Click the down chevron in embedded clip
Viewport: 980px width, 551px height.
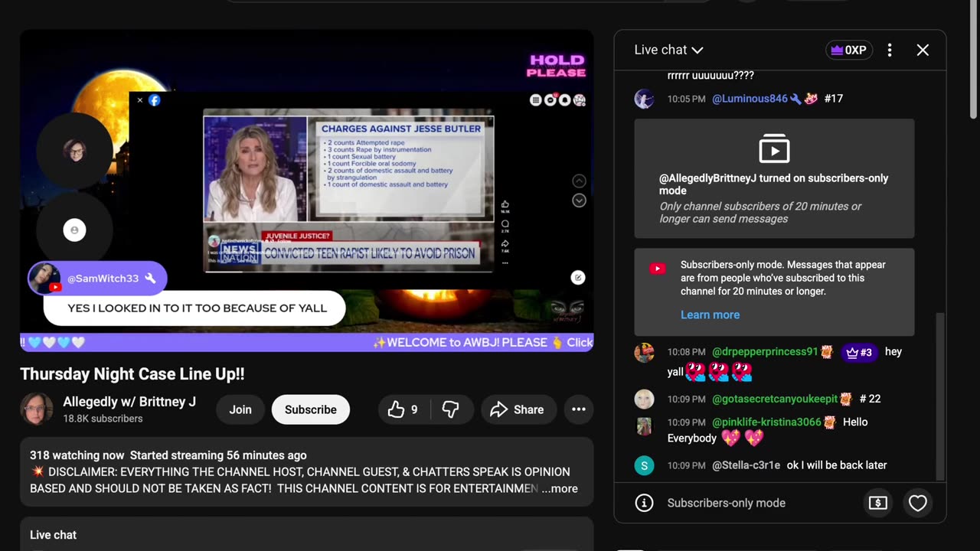coord(580,201)
